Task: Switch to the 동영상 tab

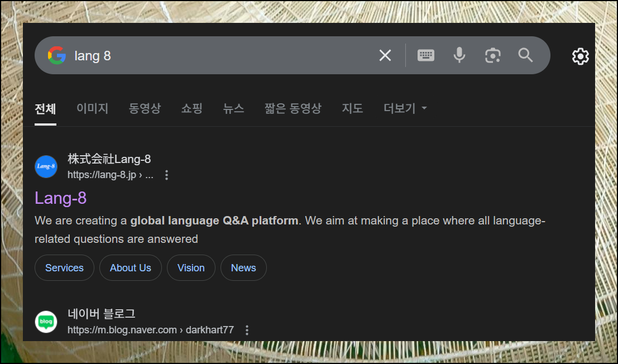Action: (145, 108)
